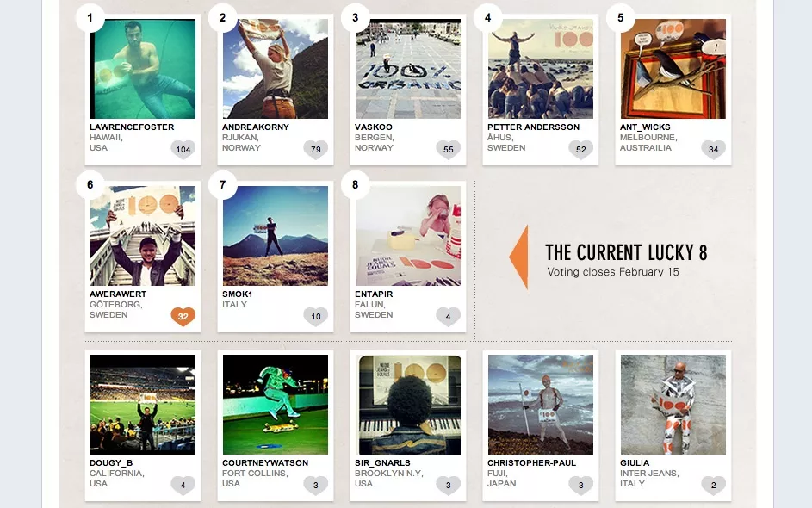Like ENTAPIR's entry from Falun
812x508 pixels.
tap(449, 316)
